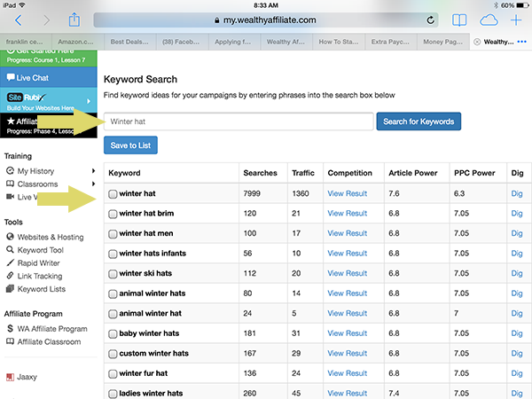Image resolution: width=532 pixels, height=399 pixels.
Task: Close the current Wealthy tab with its X icon
Action: (x=477, y=42)
